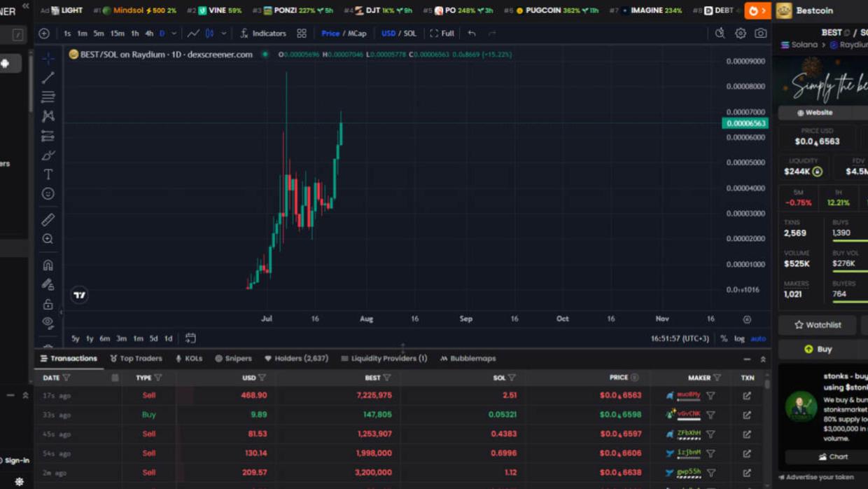Open the TYPE column filter
Screen dimensions: 868x489
[x=158, y=378]
